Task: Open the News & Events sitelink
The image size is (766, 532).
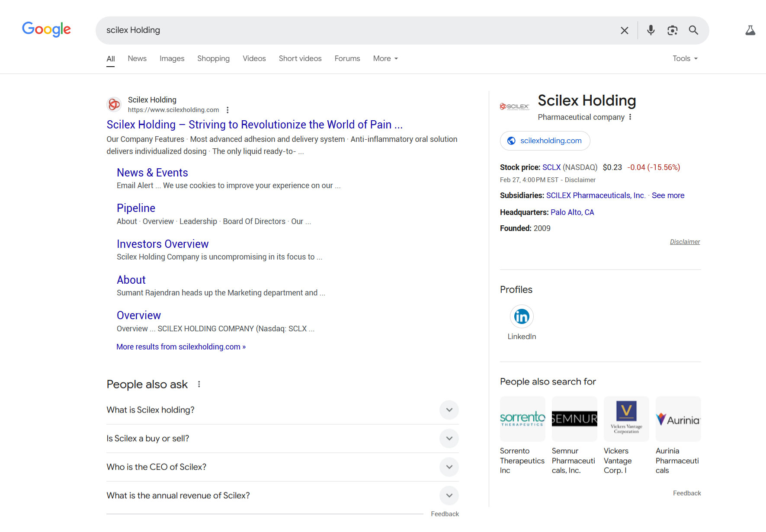Action: pos(152,173)
